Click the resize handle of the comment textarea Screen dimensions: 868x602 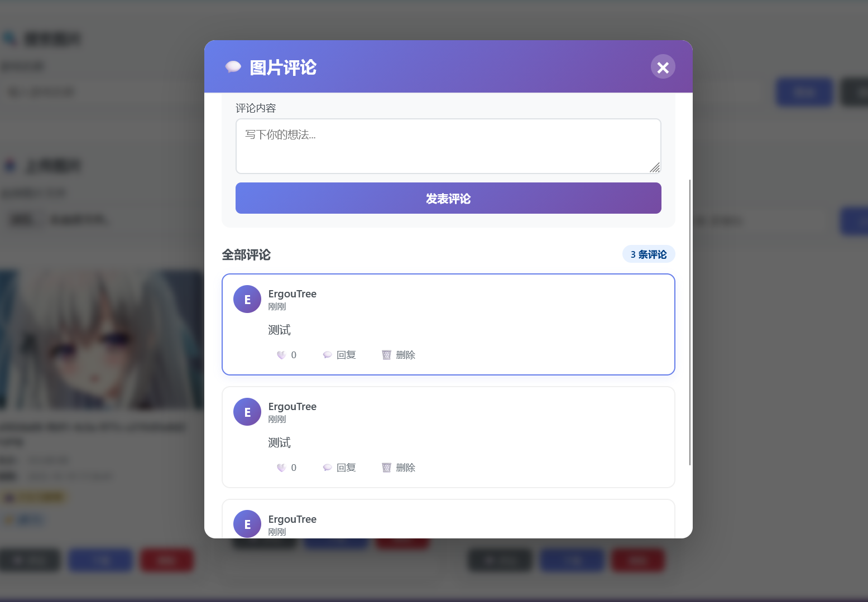click(655, 167)
